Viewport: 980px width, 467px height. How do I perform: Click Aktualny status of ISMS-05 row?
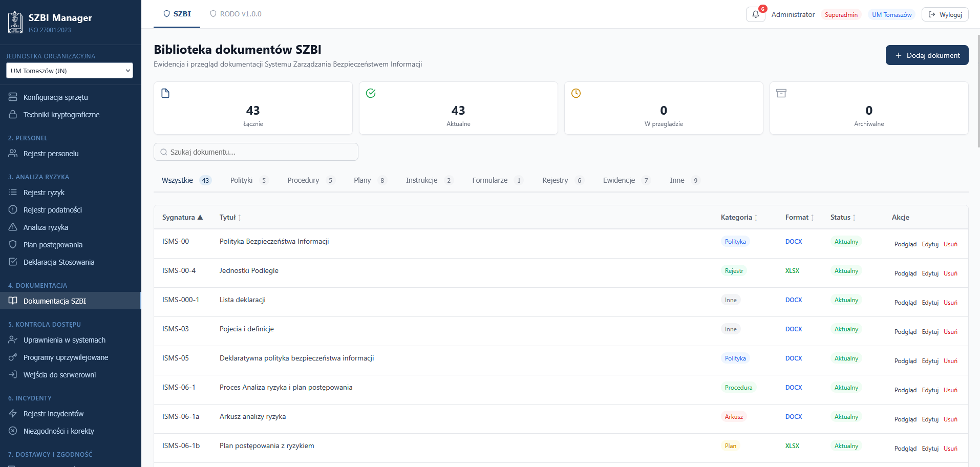tap(846, 358)
